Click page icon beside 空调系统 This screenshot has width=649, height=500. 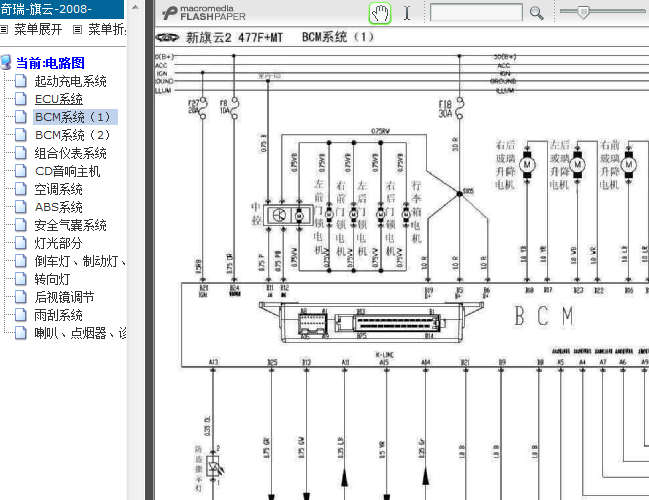(21, 189)
